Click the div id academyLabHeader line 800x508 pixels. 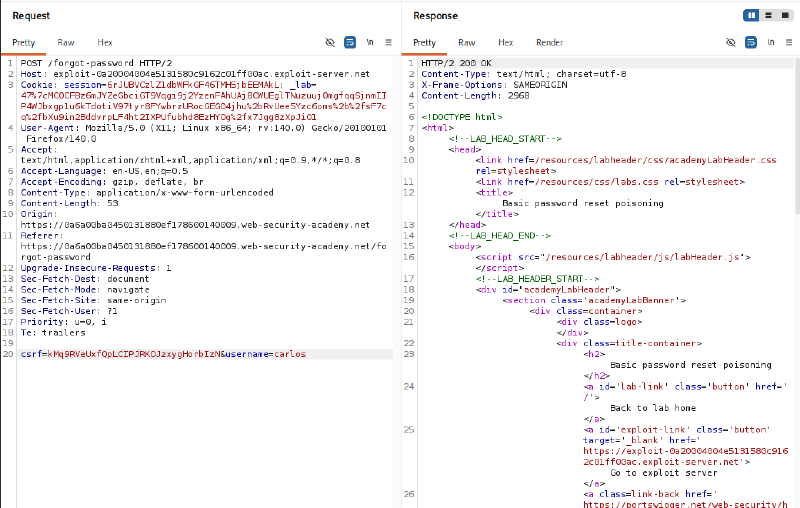[548, 289]
